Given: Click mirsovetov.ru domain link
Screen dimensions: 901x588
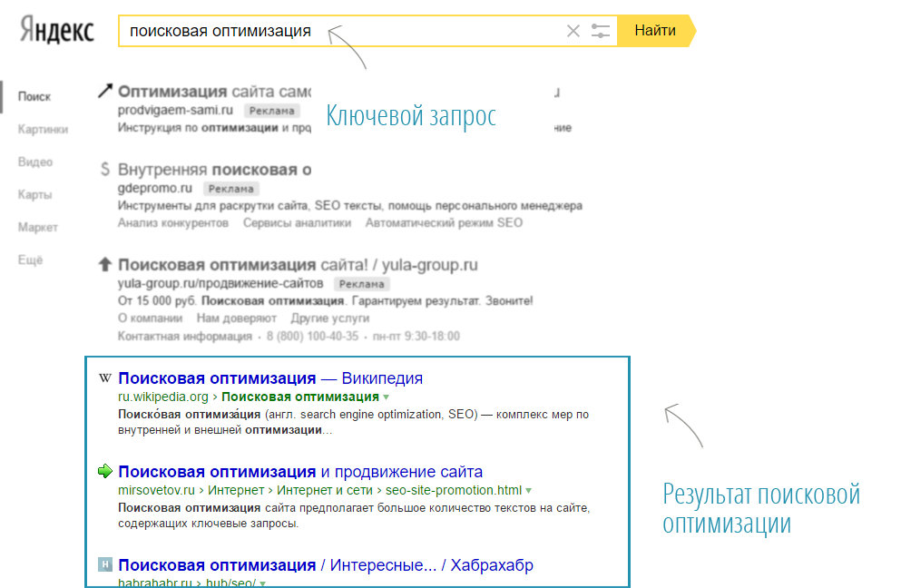Looking at the screenshot, I should coord(157,490).
